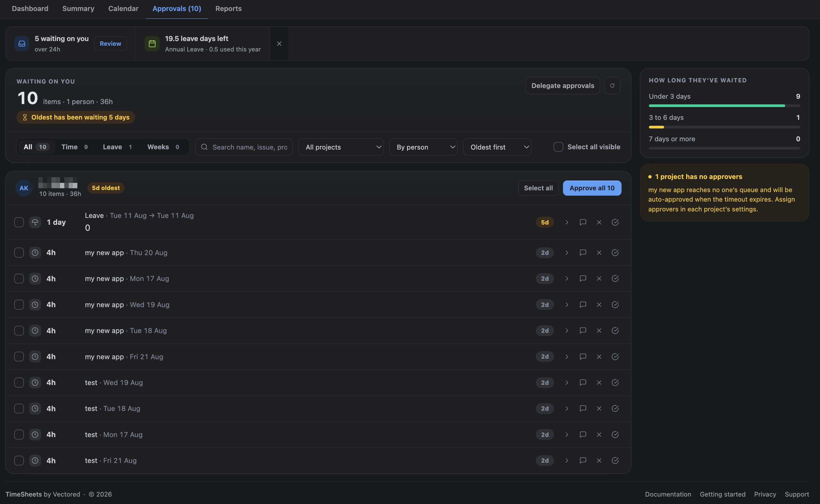The height and width of the screenshot is (504, 820).
Task: Click Select all for AK's items
Action: [538, 188]
